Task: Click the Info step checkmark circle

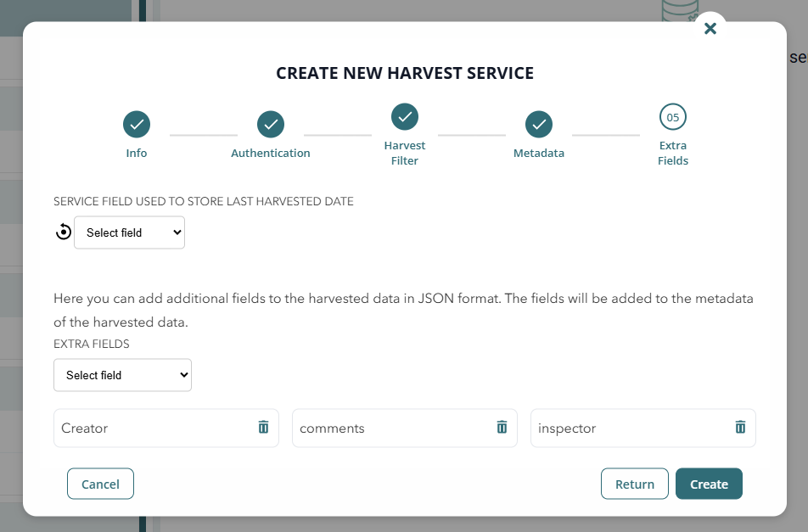Action: (137, 125)
